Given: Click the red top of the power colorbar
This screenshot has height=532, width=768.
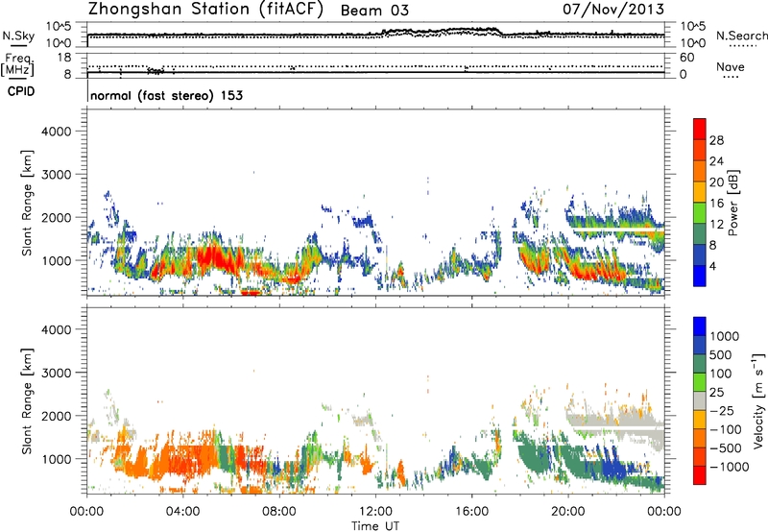Looking at the screenshot, I should coord(700,128).
